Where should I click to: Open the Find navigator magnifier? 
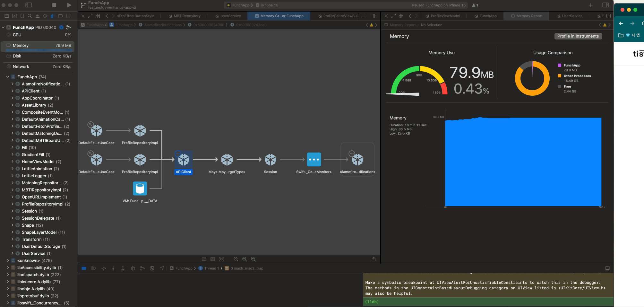pos(30,16)
